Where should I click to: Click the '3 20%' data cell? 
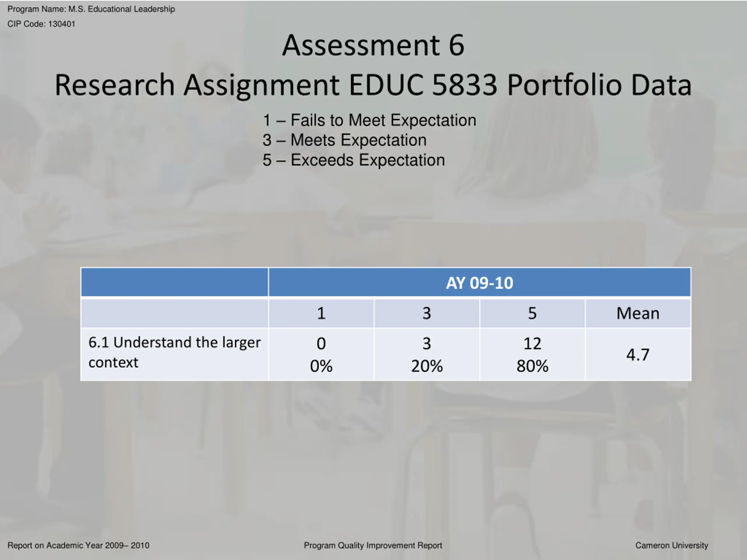(427, 354)
